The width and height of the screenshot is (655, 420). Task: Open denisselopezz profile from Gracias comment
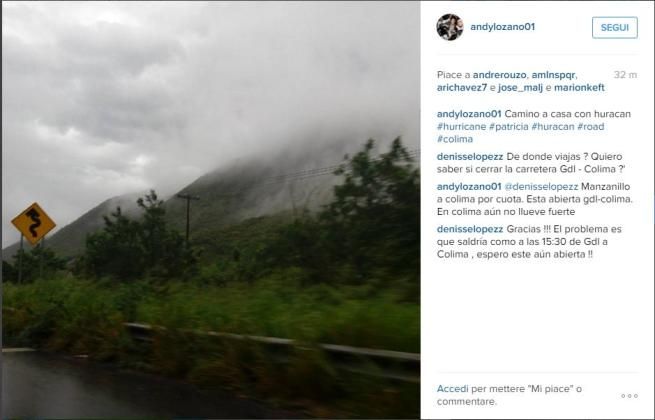coord(470,229)
